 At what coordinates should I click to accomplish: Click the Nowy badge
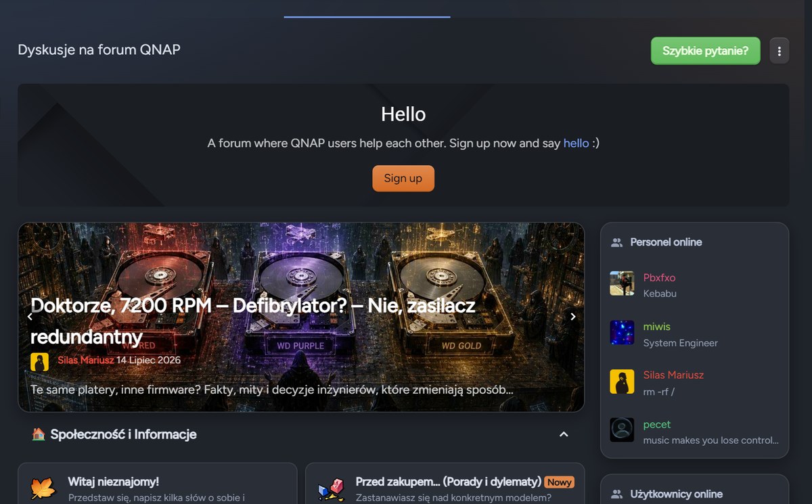click(559, 482)
